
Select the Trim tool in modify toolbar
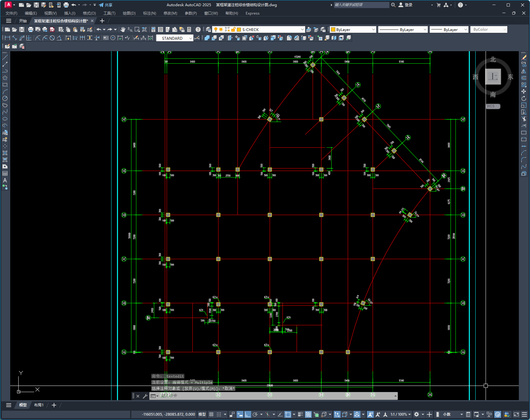pyautogui.click(x=524, y=119)
